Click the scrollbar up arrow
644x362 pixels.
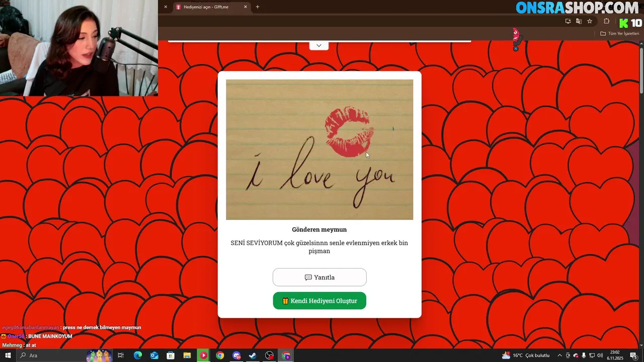coord(641,44)
